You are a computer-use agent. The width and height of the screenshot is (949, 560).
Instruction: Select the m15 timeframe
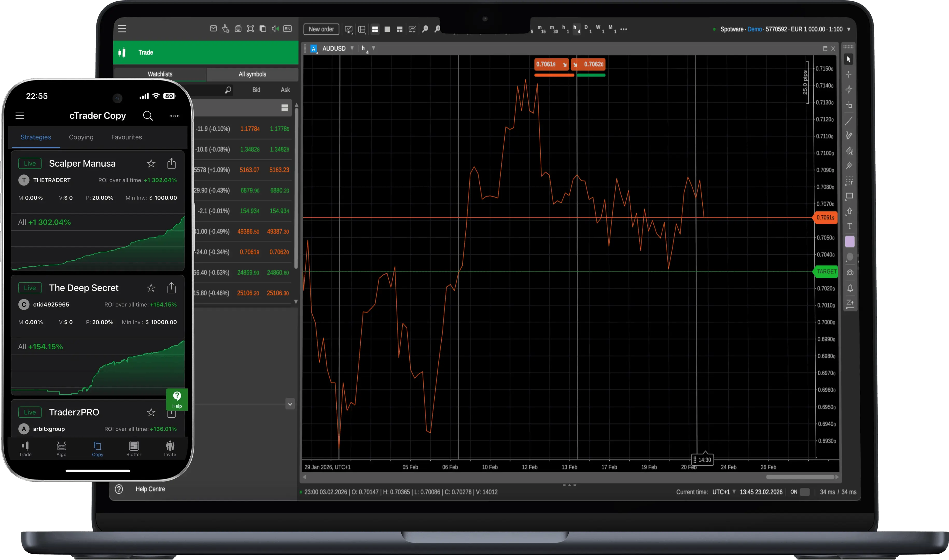click(541, 29)
